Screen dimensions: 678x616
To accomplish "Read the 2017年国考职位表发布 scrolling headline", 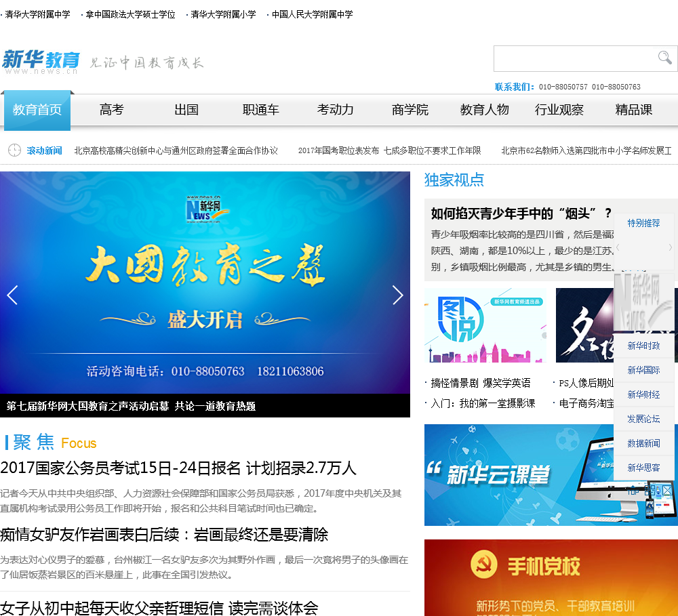I will (x=389, y=150).
